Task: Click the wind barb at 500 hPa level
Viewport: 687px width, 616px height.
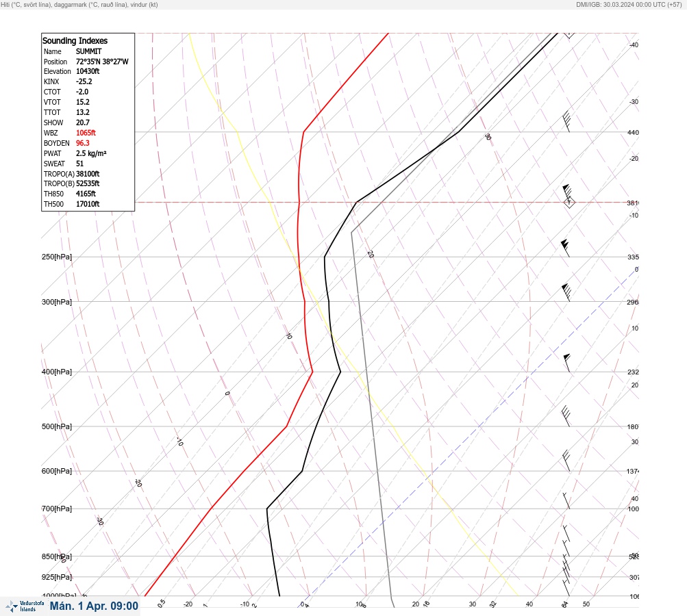Action: point(566,416)
